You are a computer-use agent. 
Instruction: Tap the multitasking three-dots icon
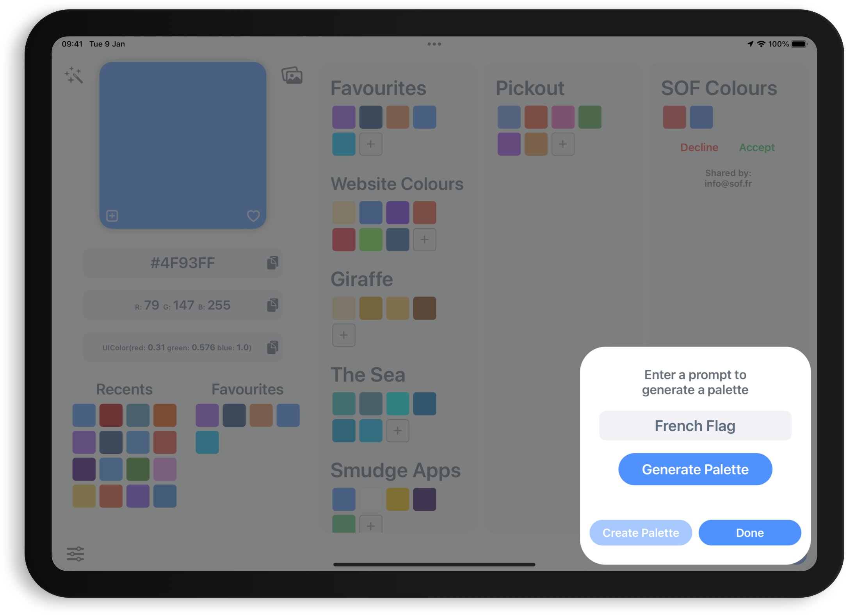click(x=434, y=44)
